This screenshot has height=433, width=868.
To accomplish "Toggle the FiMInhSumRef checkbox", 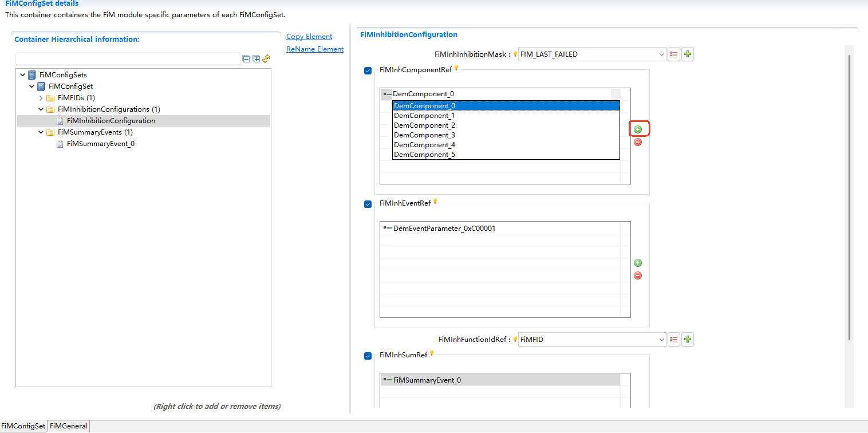I will (x=368, y=356).
